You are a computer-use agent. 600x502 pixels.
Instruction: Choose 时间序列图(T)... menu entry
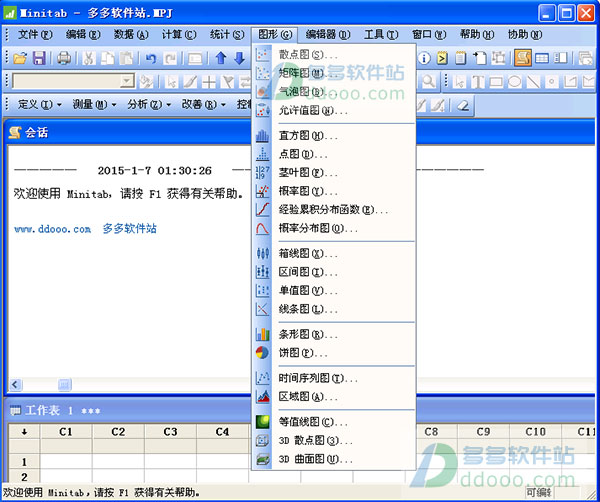[334, 378]
